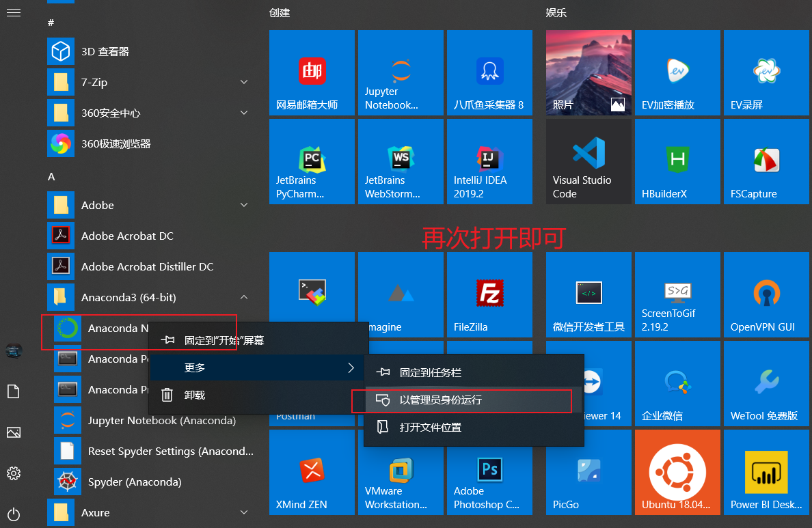Open the 网易邮箱大师 tile

pyautogui.click(x=312, y=72)
